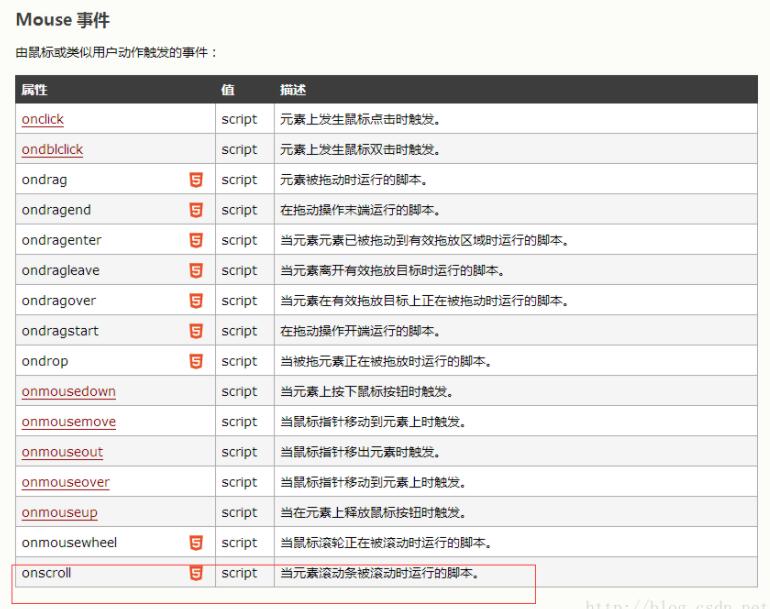Click the HTML5 icon in ondrop row
The width and height of the screenshot is (770, 609).
[x=196, y=361]
